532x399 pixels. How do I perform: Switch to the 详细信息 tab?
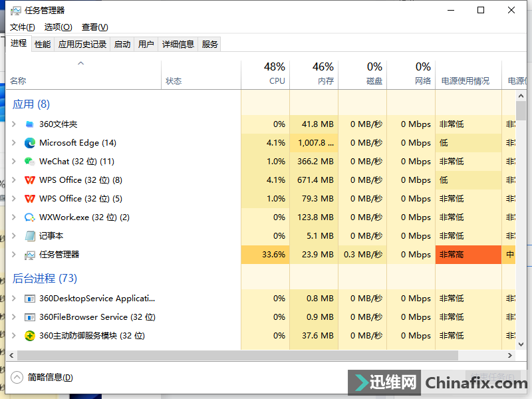point(178,44)
